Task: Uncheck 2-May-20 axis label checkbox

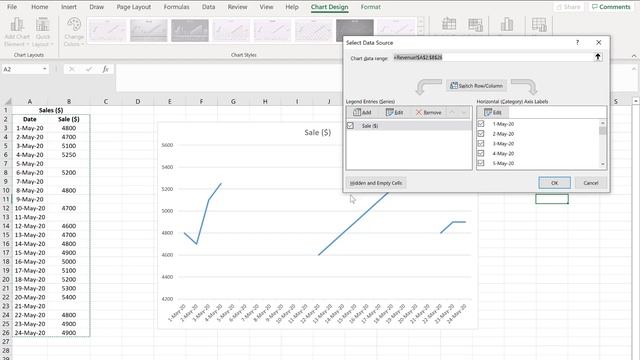Action: click(x=481, y=133)
